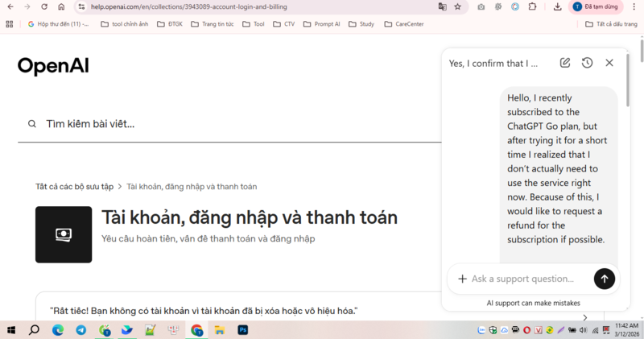Click the chat panel vertical scrollbar
The width and height of the screenshot is (644, 339).
click(628, 81)
